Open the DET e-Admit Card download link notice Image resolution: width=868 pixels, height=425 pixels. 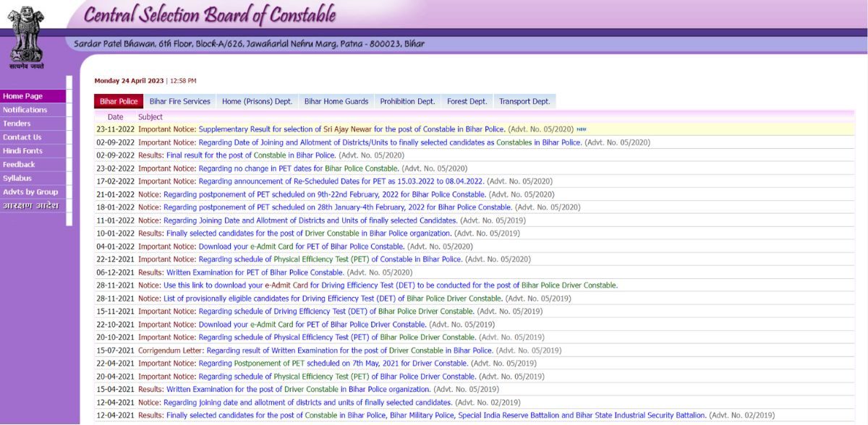coord(391,286)
